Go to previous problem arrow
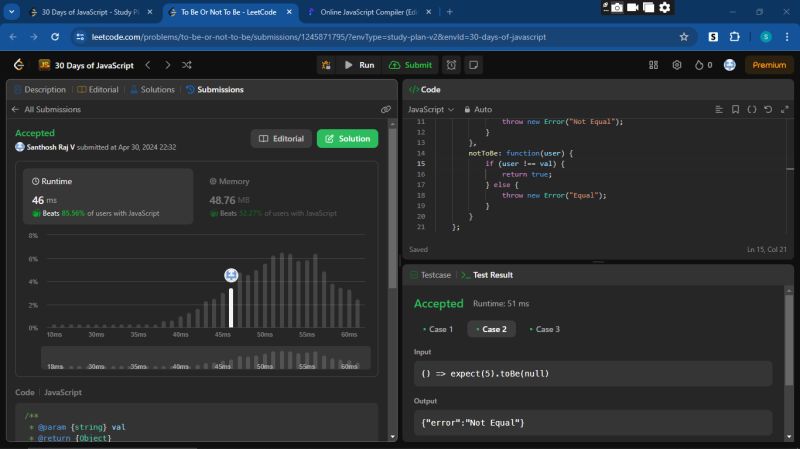Image resolution: width=800 pixels, height=449 pixels. click(148, 65)
